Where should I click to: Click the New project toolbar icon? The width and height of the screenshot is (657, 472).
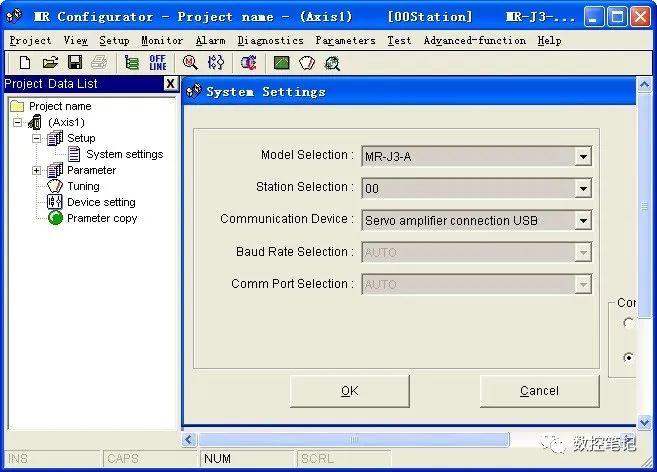25,63
